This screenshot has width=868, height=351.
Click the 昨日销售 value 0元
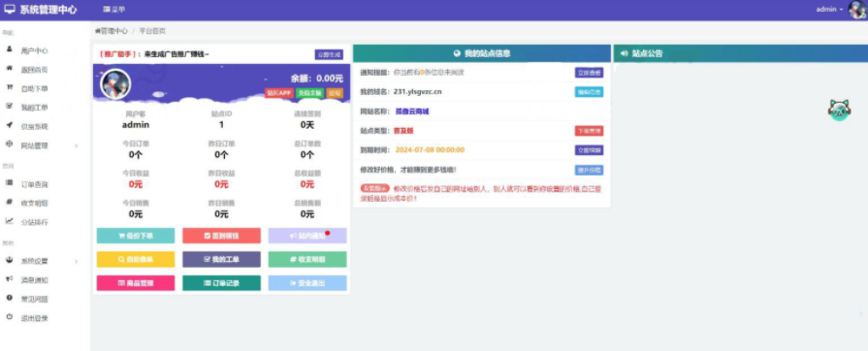click(221, 213)
